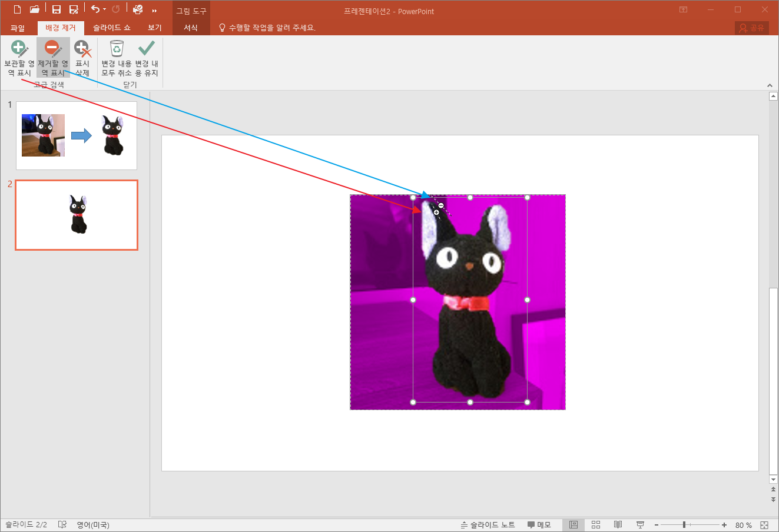Click the 영어(미국) language indicator
This screenshot has height=532, width=779.
(x=93, y=525)
